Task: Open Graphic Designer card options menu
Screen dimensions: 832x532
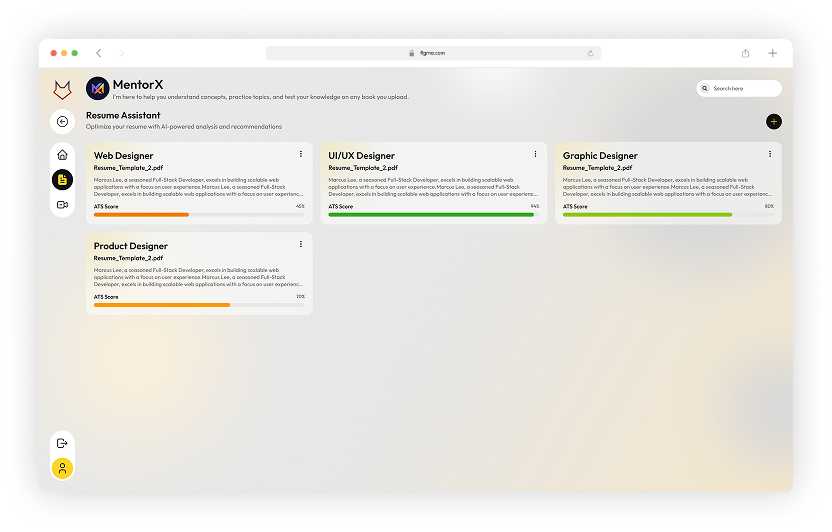Action: (x=770, y=154)
